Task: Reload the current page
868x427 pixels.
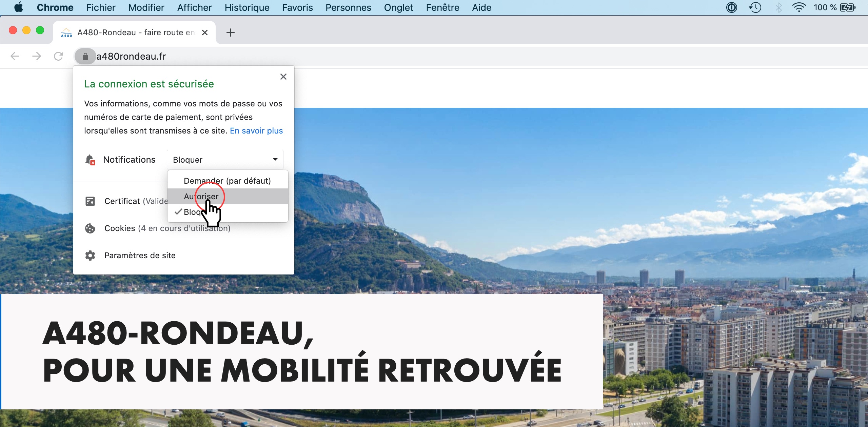Action: click(x=59, y=56)
